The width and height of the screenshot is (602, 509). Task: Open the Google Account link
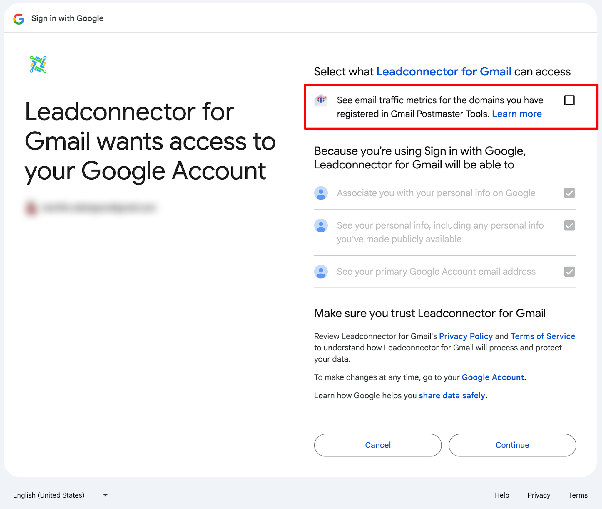coord(493,377)
